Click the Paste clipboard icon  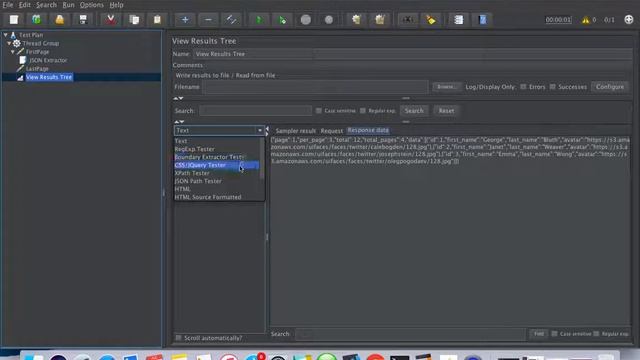click(157, 20)
